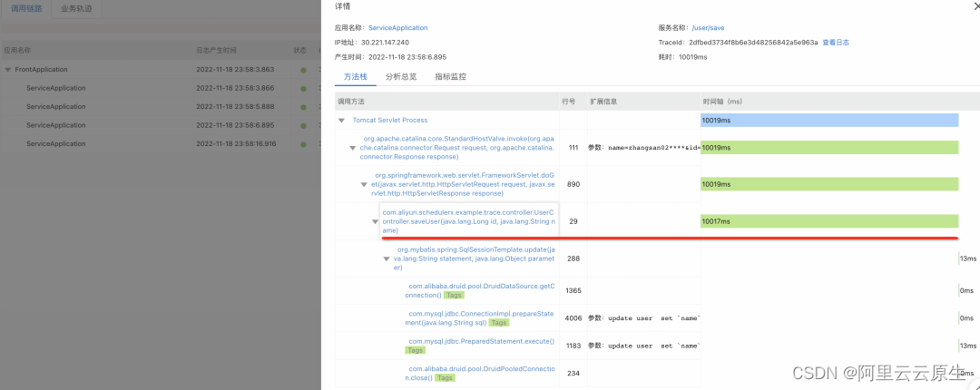Viewport: 980px width, 390px height.
Task: Click the 调用方法 column header
Action: click(350, 101)
